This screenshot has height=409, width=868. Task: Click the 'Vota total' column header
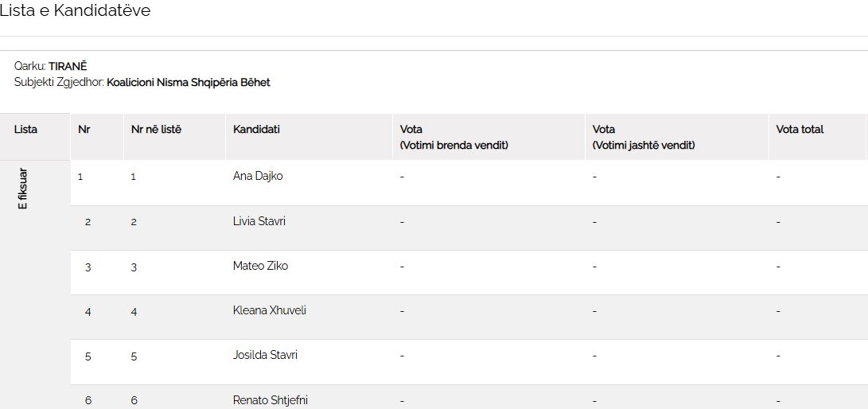pos(800,129)
